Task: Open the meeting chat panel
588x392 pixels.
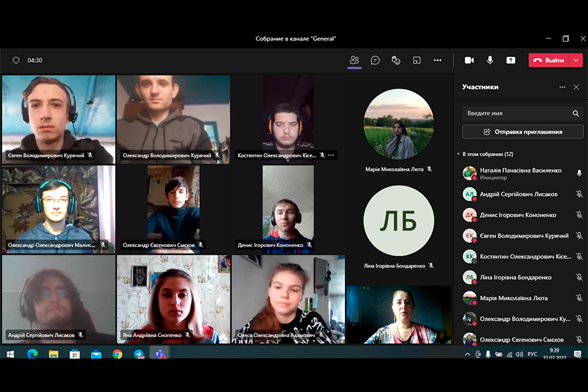Action: click(x=375, y=60)
